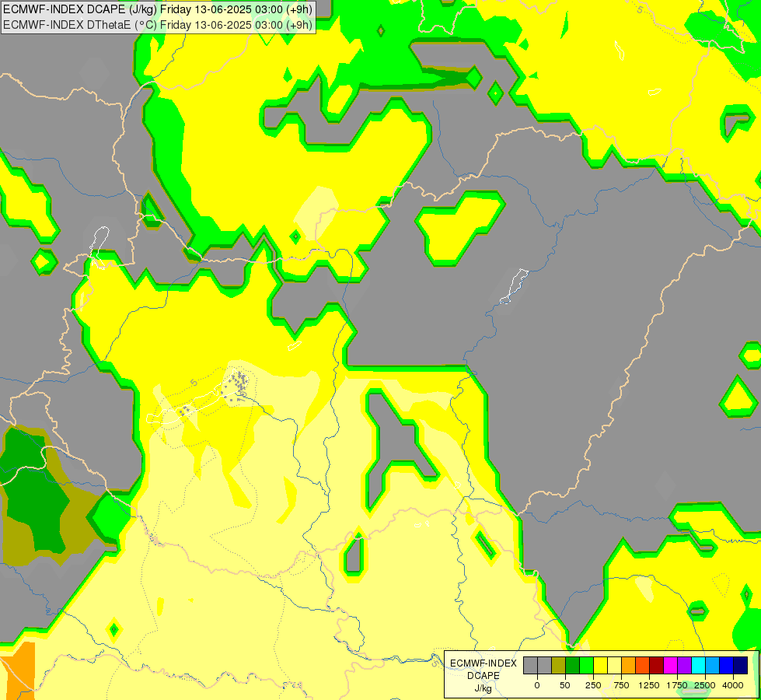Click the legend value 4000
This screenshot has width=761, height=700.
(x=733, y=685)
